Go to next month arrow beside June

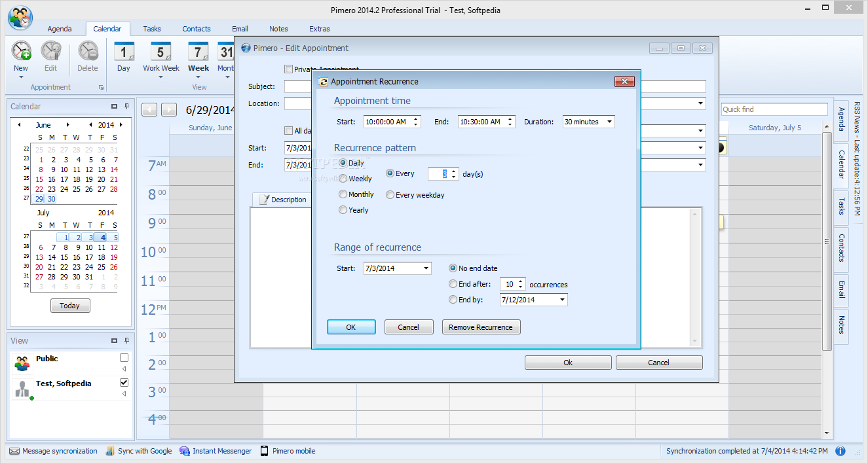67,124
